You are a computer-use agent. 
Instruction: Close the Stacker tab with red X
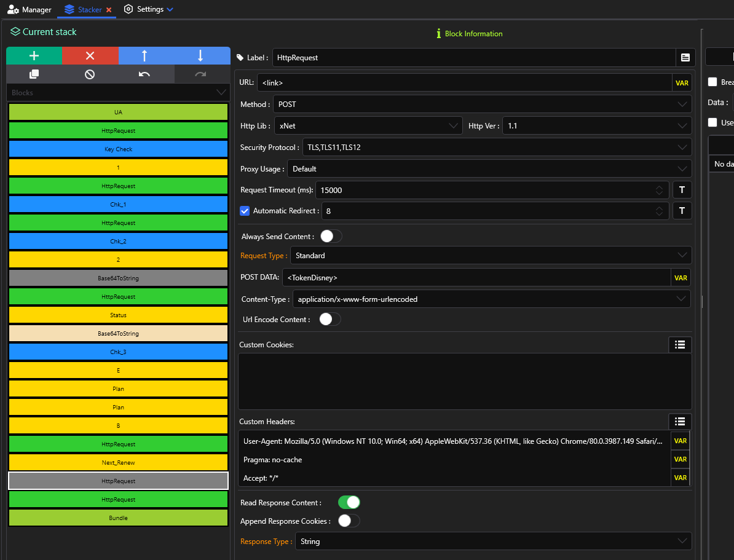[109, 10]
